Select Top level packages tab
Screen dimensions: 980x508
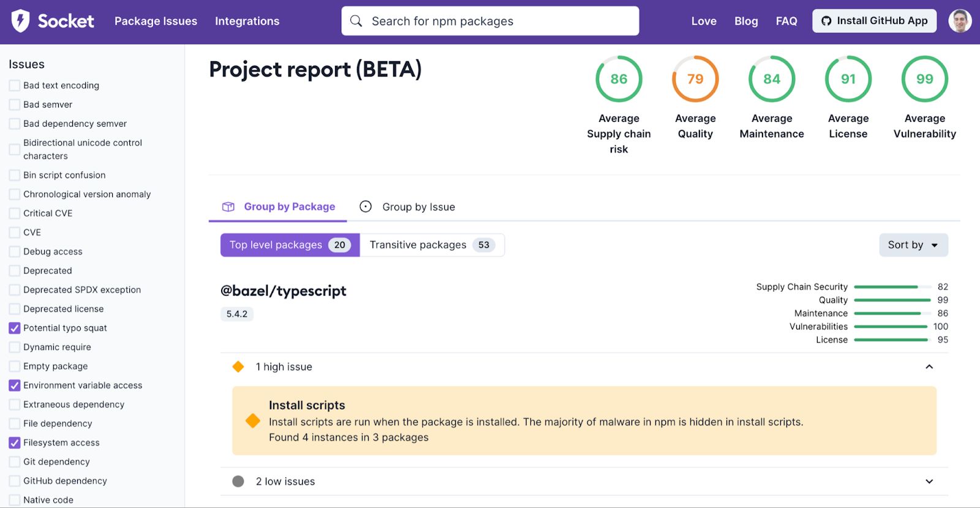290,245
